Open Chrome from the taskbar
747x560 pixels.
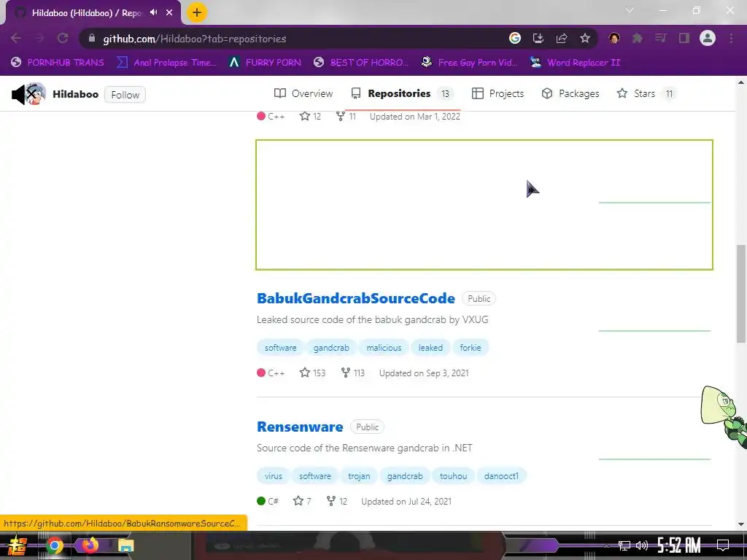pos(54,545)
